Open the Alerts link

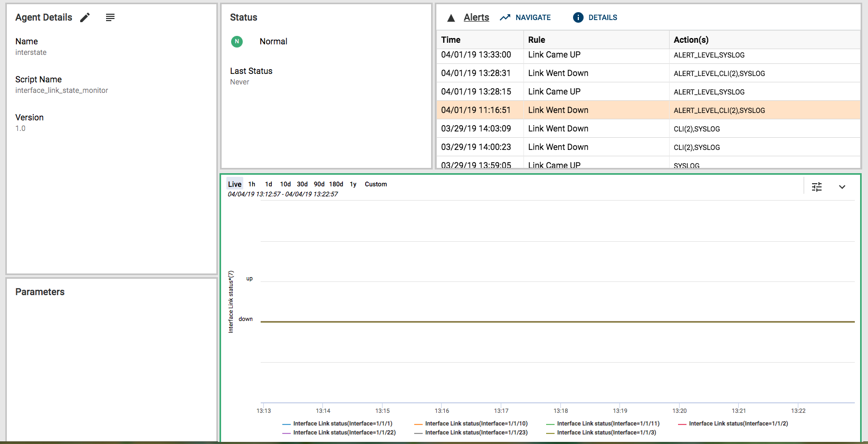click(x=476, y=17)
